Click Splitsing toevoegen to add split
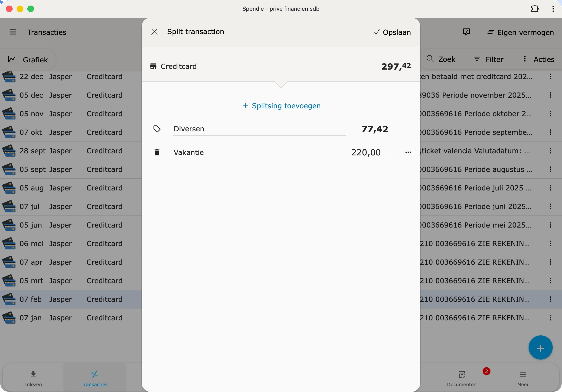Screen dimensions: 562x392 pos(281,106)
